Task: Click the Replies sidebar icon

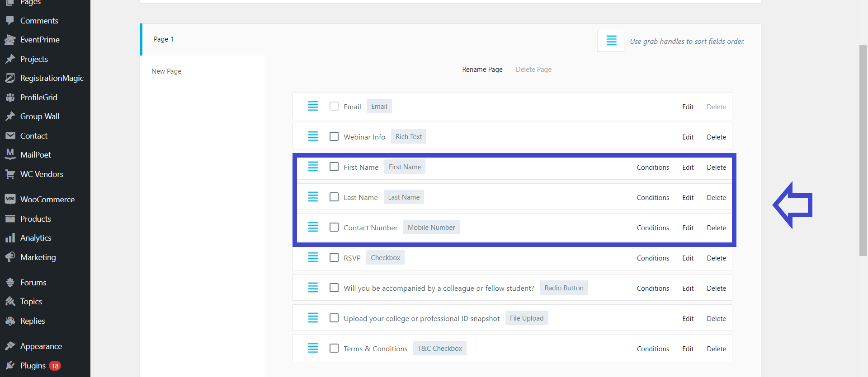Action: (x=10, y=321)
